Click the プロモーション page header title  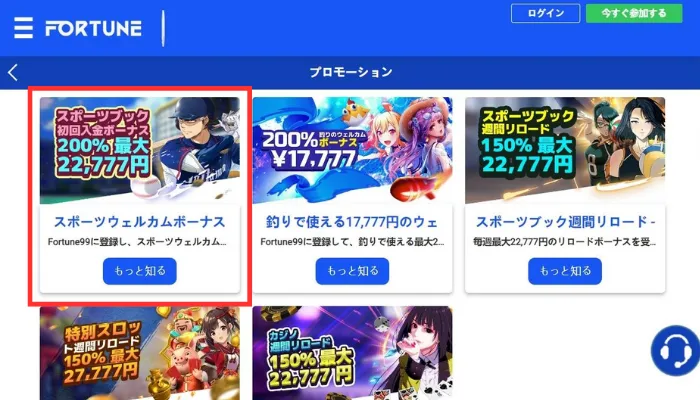coord(351,72)
